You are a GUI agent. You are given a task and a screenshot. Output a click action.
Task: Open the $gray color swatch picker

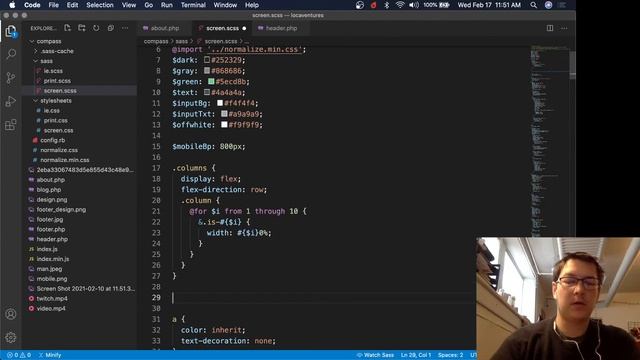point(207,71)
